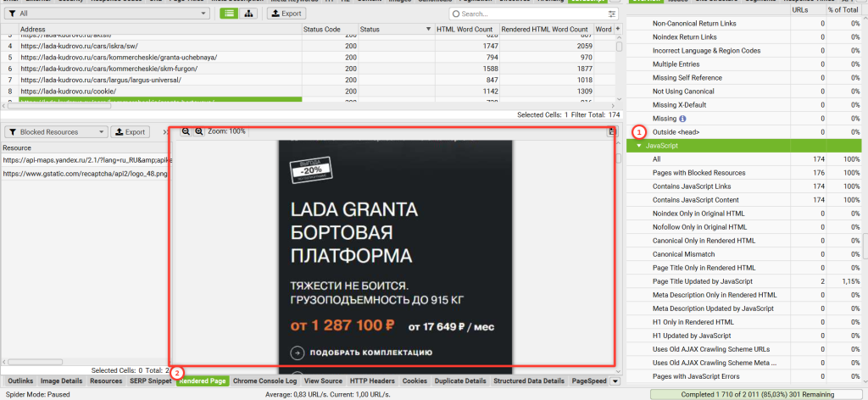This screenshot has height=400, width=868.
Task: Open the Blocked Resources filter dropdown
Action: (56, 132)
